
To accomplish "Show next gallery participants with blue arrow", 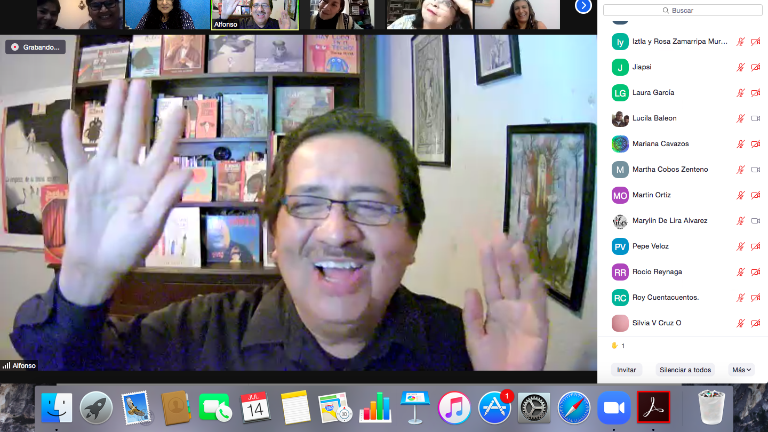I will point(584,7).
